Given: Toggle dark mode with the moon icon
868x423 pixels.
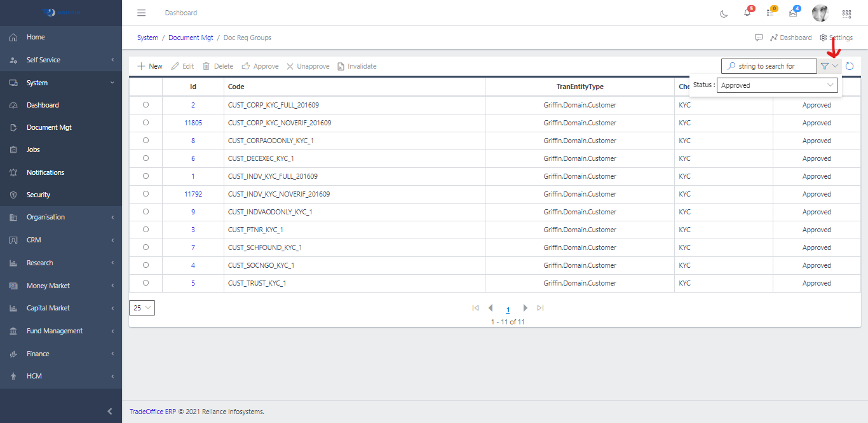Looking at the screenshot, I should tap(724, 13).
